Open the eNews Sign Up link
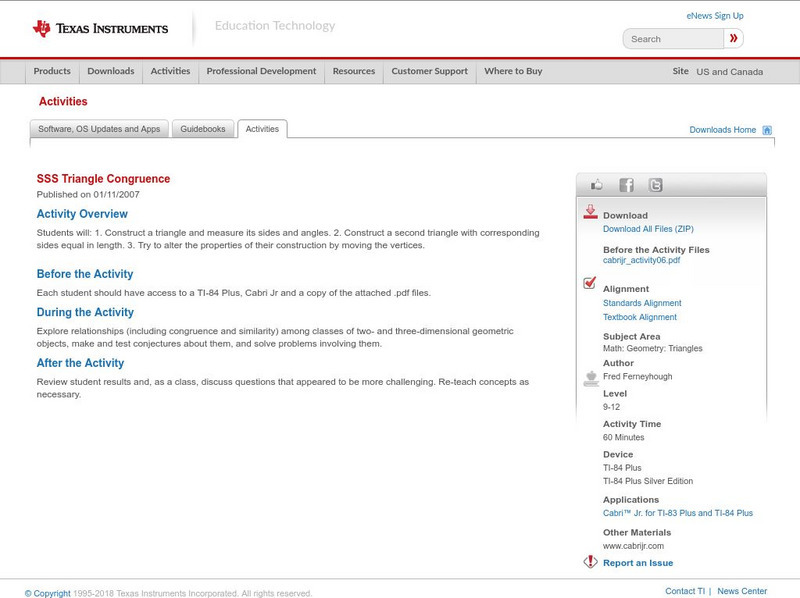The height and width of the screenshot is (598, 800). (715, 16)
